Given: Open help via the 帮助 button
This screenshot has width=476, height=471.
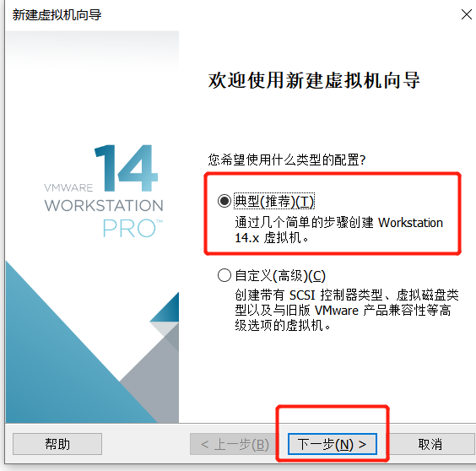Looking at the screenshot, I should tap(57, 444).
